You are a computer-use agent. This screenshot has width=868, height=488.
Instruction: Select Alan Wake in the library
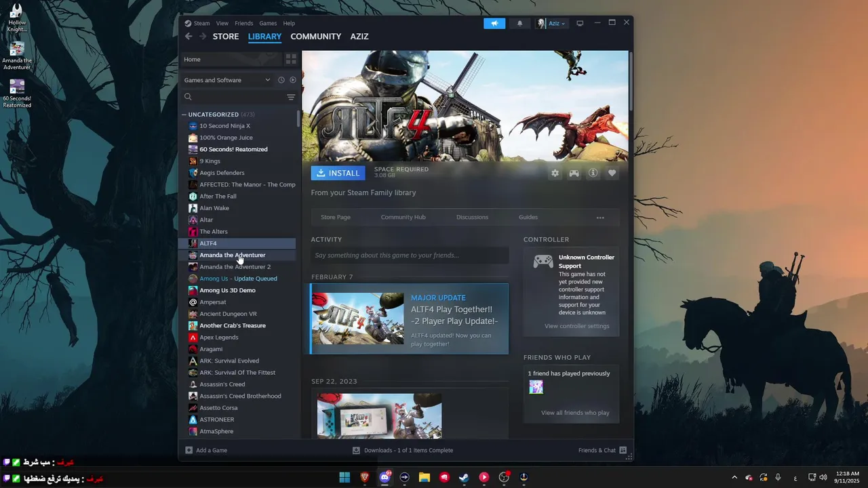pyautogui.click(x=237, y=208)
